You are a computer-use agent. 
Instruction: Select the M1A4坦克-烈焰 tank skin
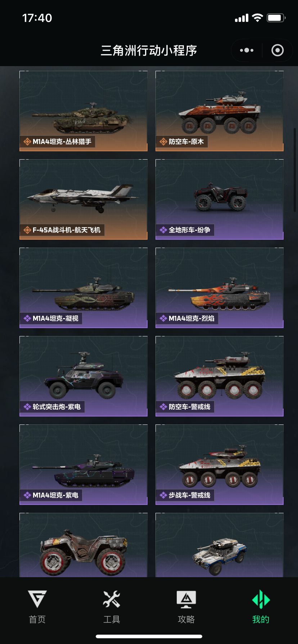pyautogui.click(x=220, y=287)
